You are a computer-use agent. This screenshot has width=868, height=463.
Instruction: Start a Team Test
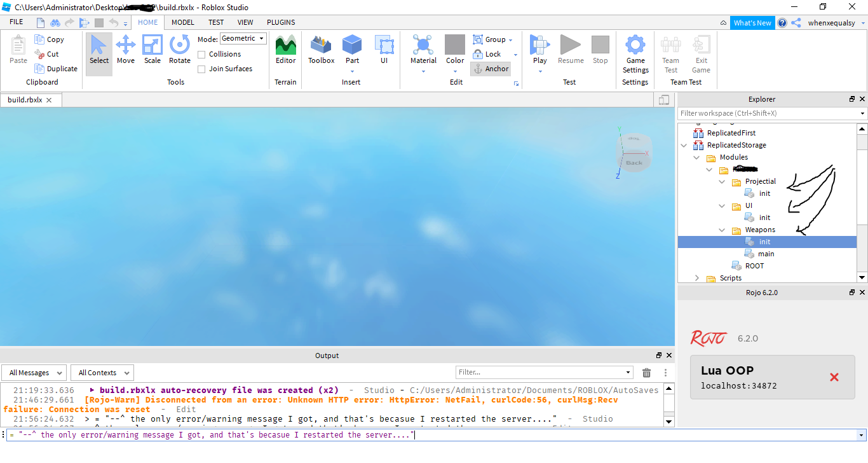(671, 55)
